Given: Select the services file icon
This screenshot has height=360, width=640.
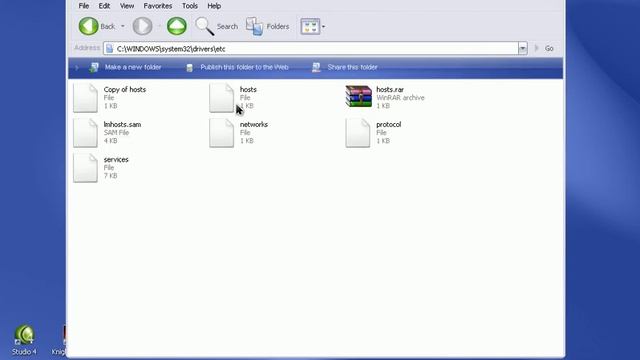Looking at the screenshot, I should click(85, 168).
